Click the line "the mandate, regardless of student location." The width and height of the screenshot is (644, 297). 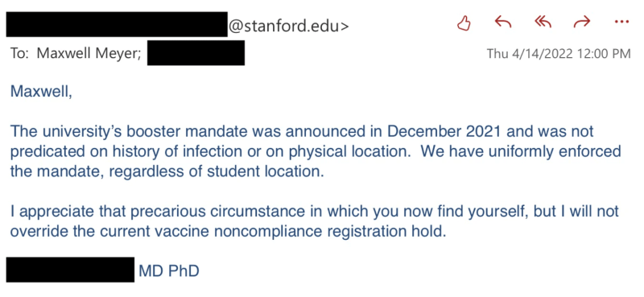167,171
